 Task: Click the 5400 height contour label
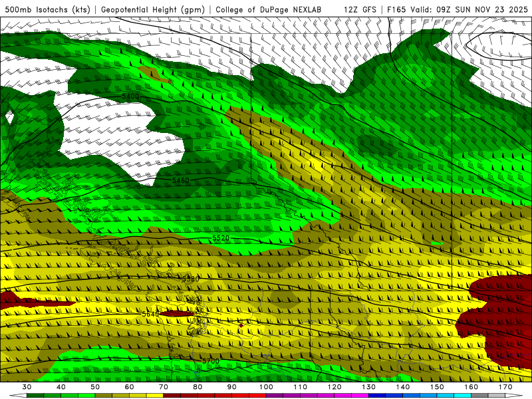[x=130, y=96]
